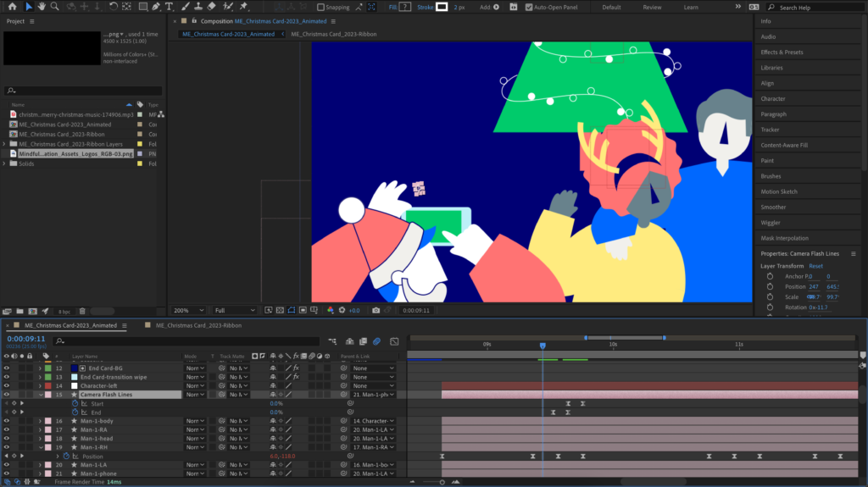
Task: Click Reset in Layer Transform
Action: point(815,266)
